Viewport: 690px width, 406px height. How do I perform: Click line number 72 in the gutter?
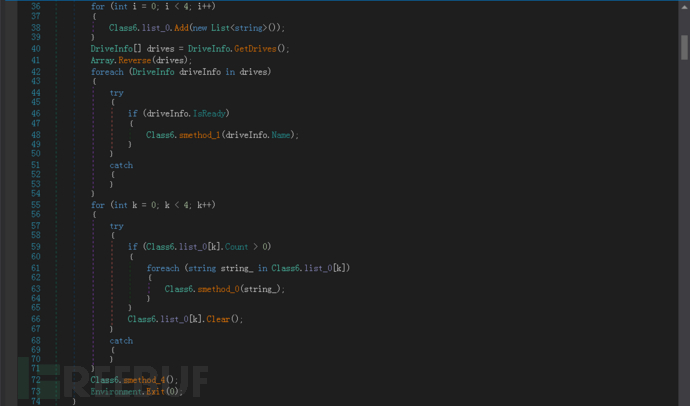point(36,380)
